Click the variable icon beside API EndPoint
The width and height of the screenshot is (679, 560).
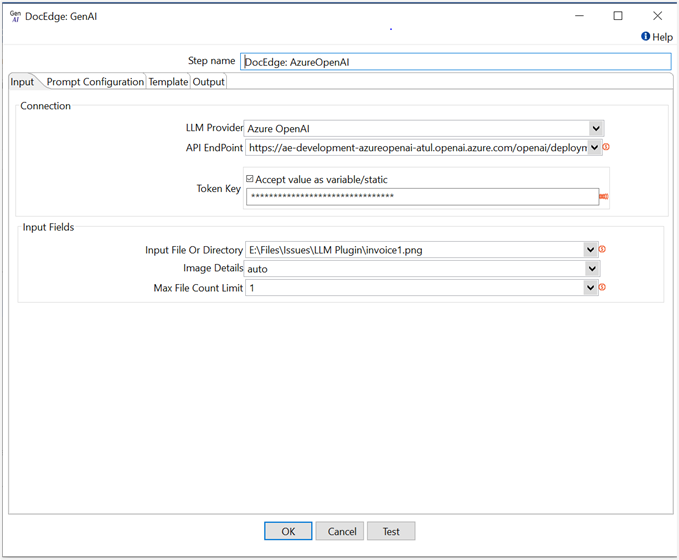[606, 148]
